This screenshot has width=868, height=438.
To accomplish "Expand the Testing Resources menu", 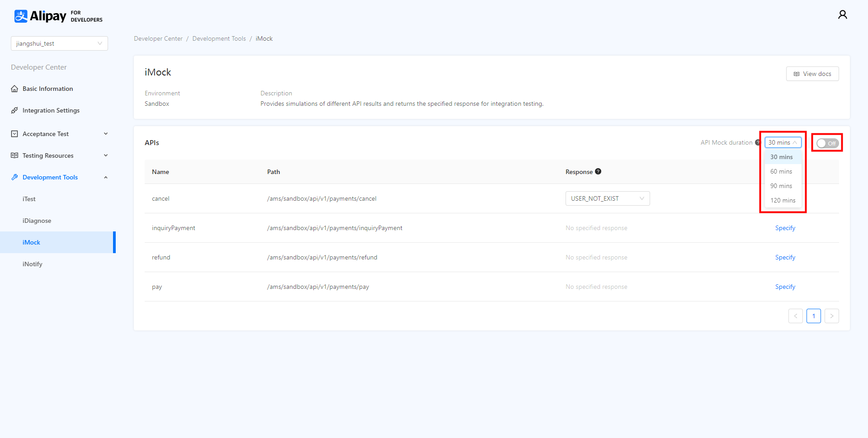I will (x=59, y=155).
